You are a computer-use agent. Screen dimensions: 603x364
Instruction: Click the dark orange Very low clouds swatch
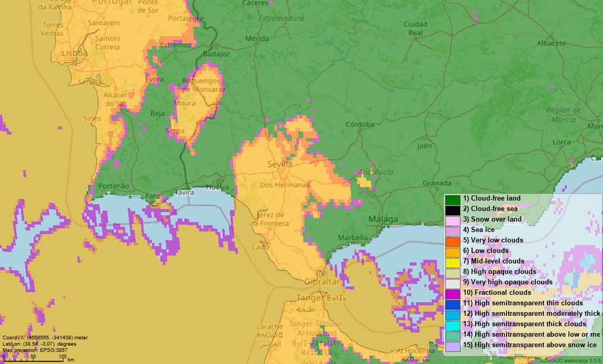click(x=453, y=242)
